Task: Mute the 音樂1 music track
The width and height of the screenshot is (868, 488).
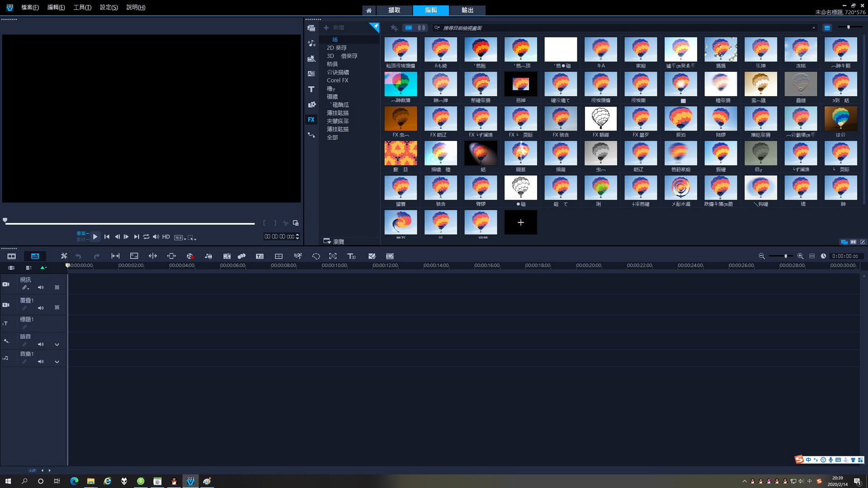Action: tap(41, 361)
